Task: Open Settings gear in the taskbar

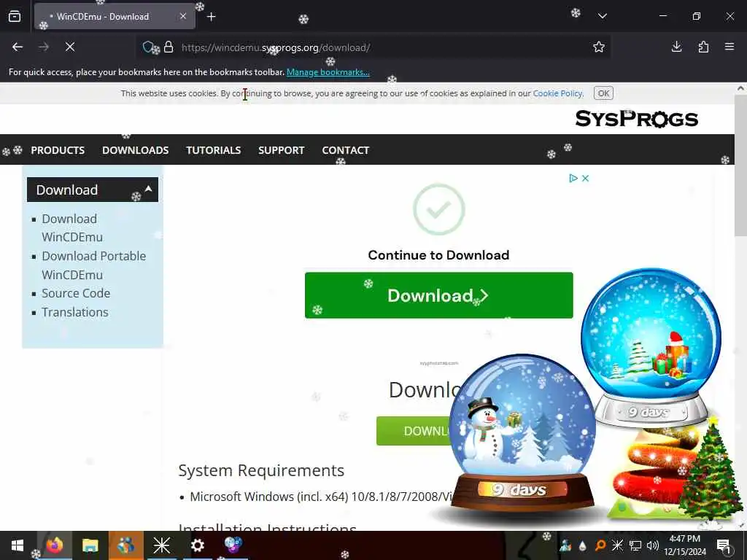Action: click(x=197, y=545)
